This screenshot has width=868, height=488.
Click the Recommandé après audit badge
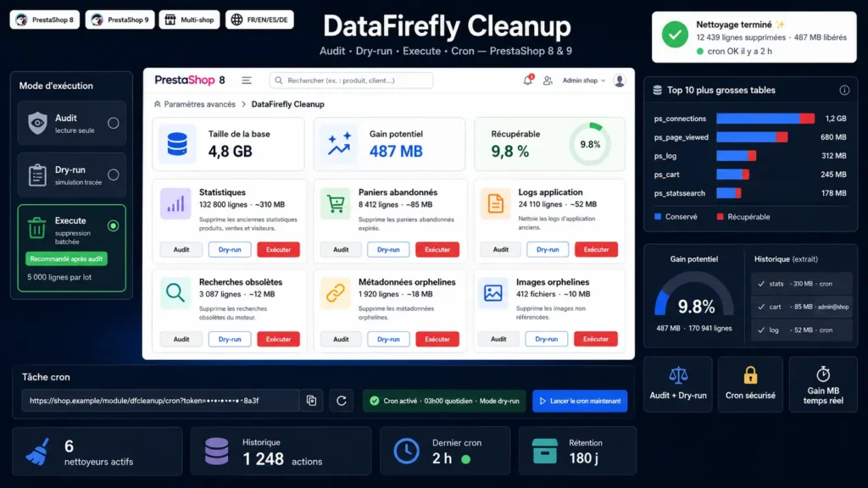66,259
